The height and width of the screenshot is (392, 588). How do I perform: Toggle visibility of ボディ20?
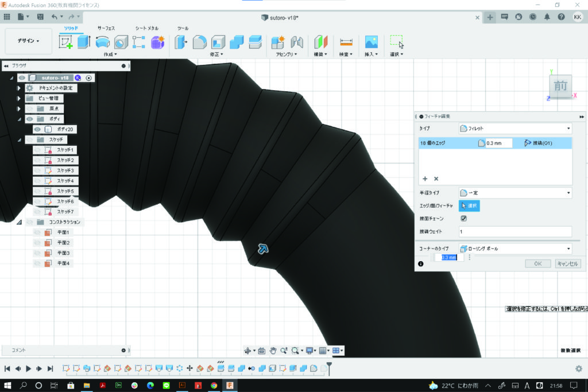point(37,129)
